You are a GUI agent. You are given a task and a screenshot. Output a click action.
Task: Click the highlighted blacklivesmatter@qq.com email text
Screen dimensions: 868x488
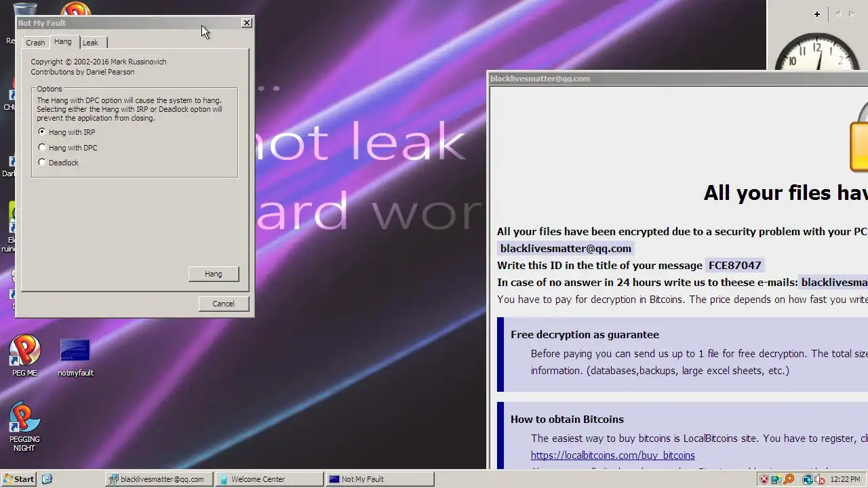tap(566, 248)
